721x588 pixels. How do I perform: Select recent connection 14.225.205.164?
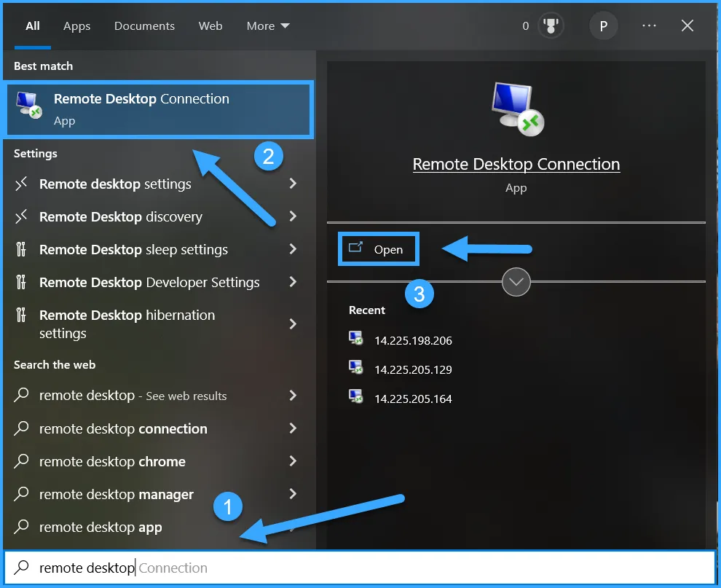[x=412, y=399]
